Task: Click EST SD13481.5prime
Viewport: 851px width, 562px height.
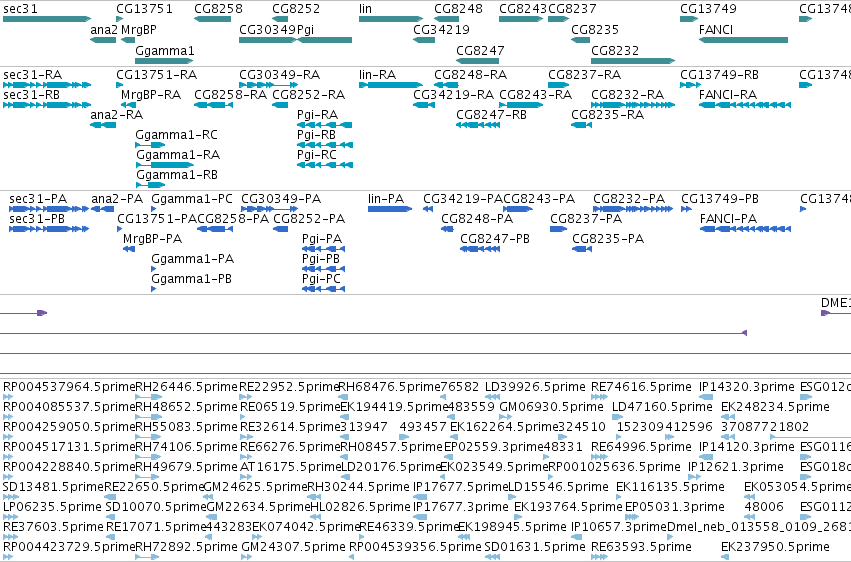Action: tap(10, 497)
